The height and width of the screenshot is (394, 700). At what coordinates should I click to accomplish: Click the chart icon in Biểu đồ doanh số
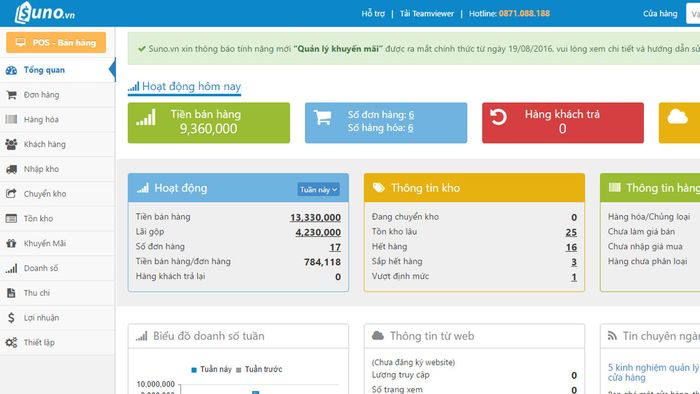(142, 336)
